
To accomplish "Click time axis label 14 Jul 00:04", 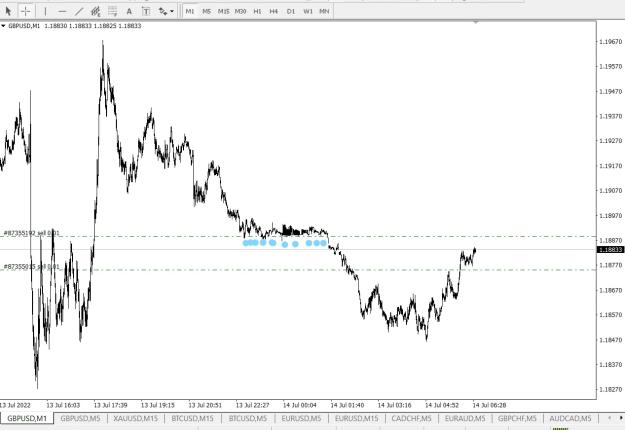I will pyautogui.click(x=300, y=405).
